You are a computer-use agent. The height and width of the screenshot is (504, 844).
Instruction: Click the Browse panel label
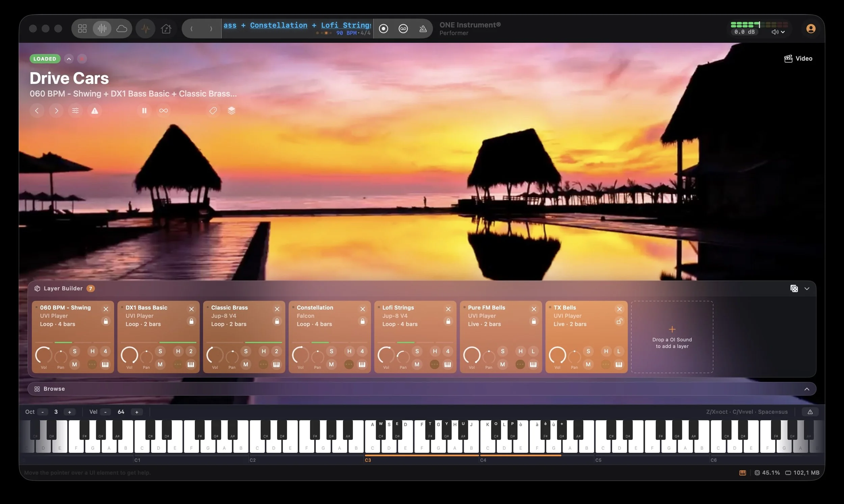click(x=54, y=389)
